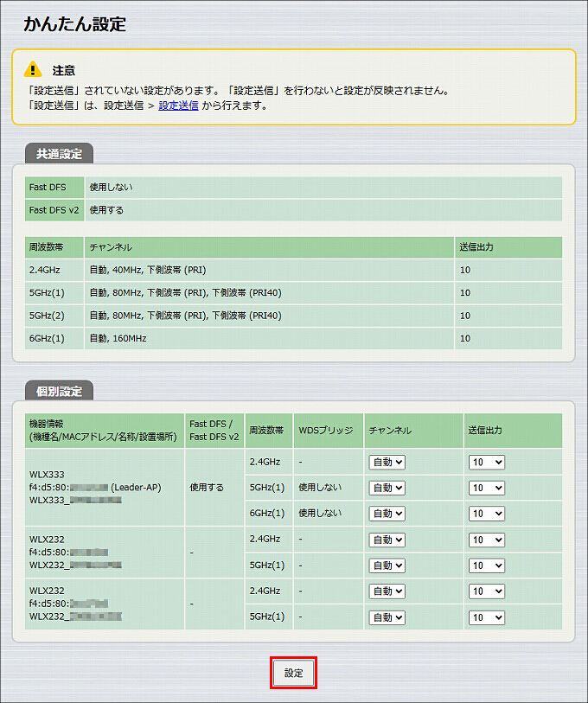
Task: Click 自動, 40MHz, 下側波帯 (PRI) channel cell
Action: point(269,270)
